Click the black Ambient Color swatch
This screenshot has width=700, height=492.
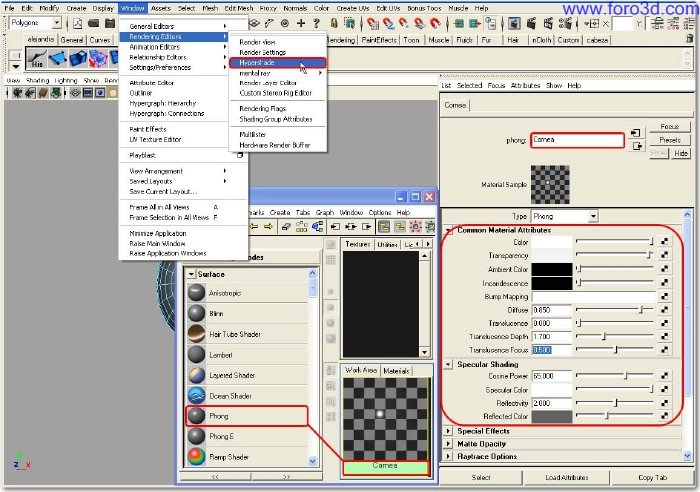[x=551, y=269]
